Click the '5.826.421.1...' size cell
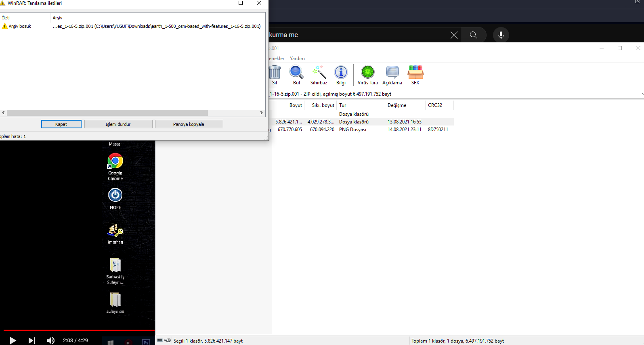 [x=289, y=122]
